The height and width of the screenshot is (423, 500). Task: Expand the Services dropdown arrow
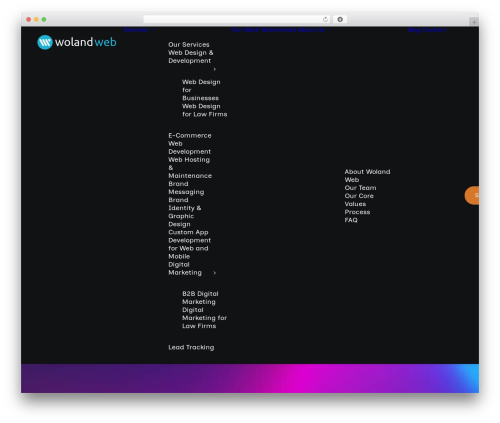pyautogui.click(x=153, y=30)
